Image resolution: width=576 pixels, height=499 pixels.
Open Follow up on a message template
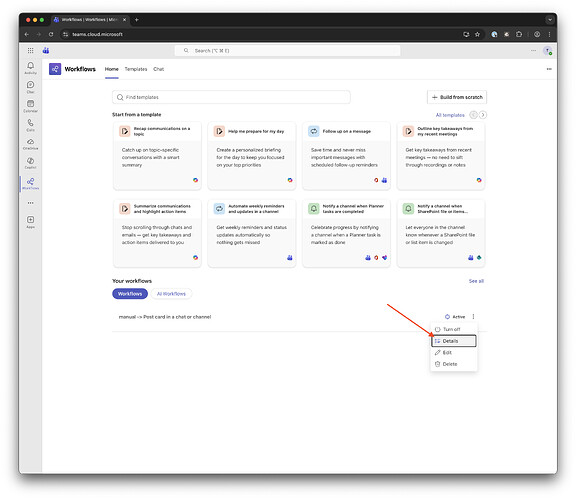click(346, 156)
